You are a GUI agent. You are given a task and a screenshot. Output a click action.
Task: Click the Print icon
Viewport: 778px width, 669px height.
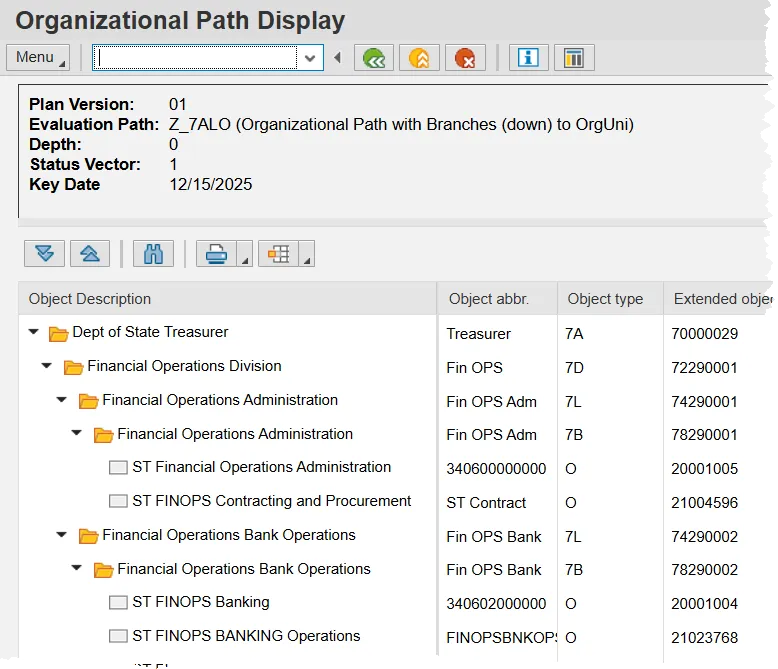tap(216, 254)
